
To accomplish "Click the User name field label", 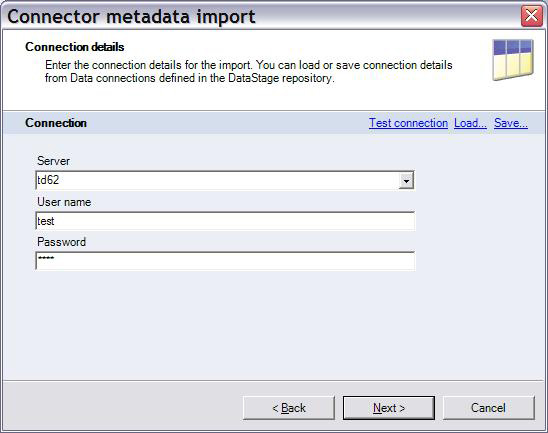I will click(64, 202).
